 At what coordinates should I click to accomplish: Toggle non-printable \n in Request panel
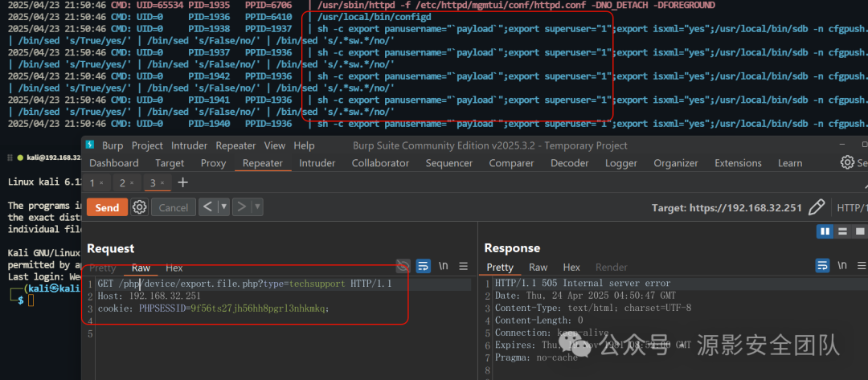444,266
